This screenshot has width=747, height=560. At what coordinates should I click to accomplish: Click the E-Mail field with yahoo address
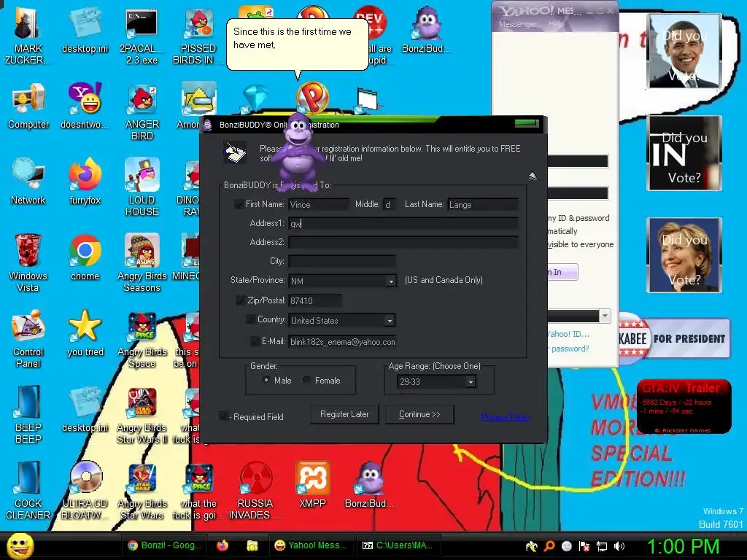(342, 341)
